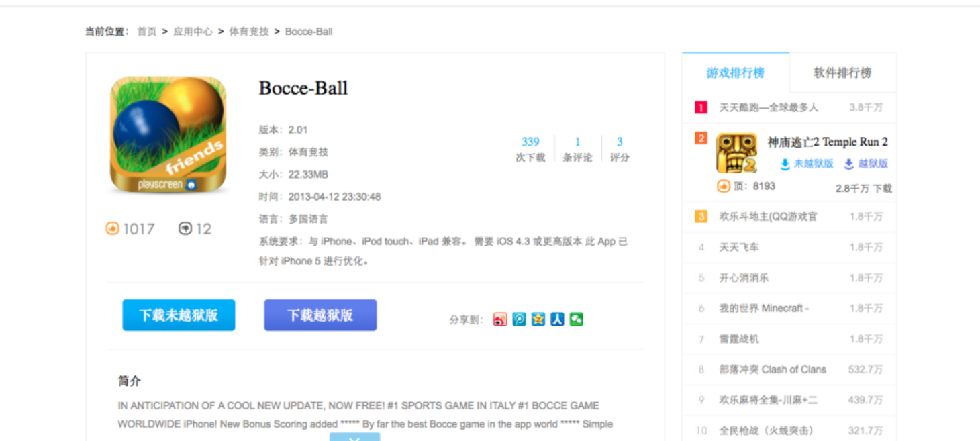Click Bocce-Ball in the breadcrumb

click(309, 32)
